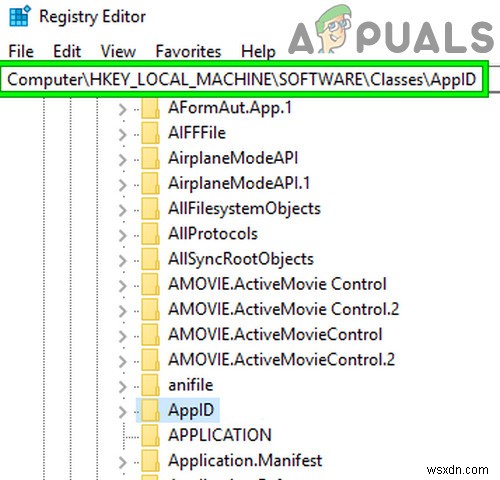Viewport: 500px width, 480px height.
Task: Select the AFormAut.App.1 key name
Action: 230,108
